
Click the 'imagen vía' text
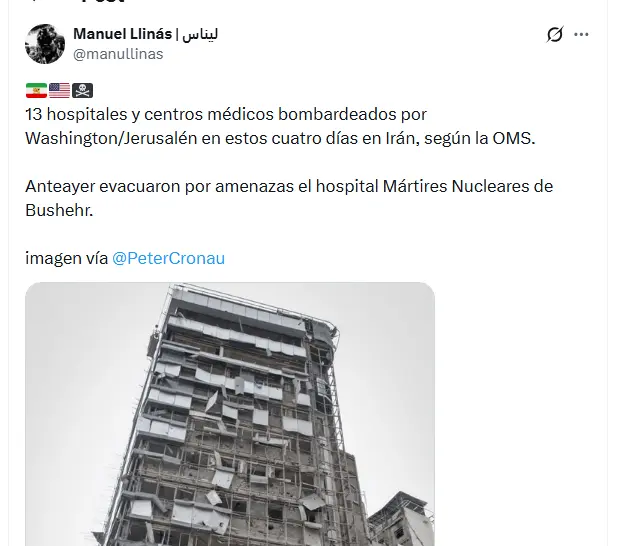click(66, 258)
